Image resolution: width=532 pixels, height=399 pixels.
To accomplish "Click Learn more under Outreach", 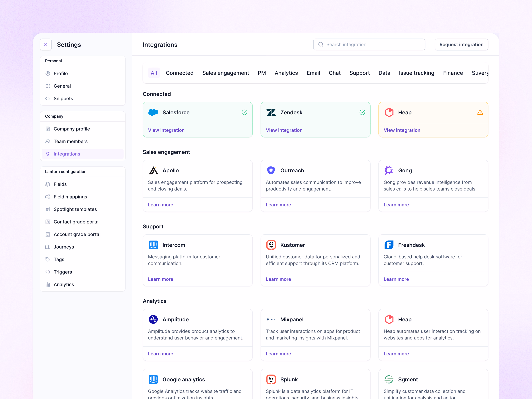I will pos(278,205).
